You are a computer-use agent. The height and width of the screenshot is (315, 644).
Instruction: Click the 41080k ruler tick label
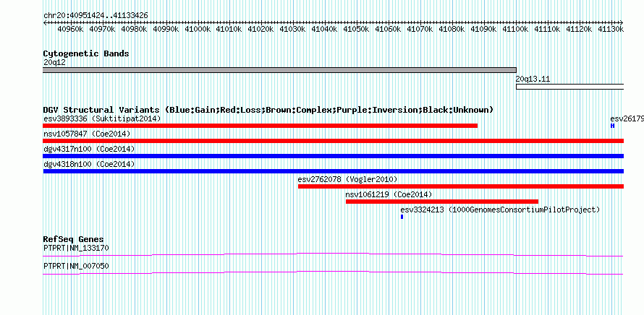pyautogui.click(x=452, y=30)
